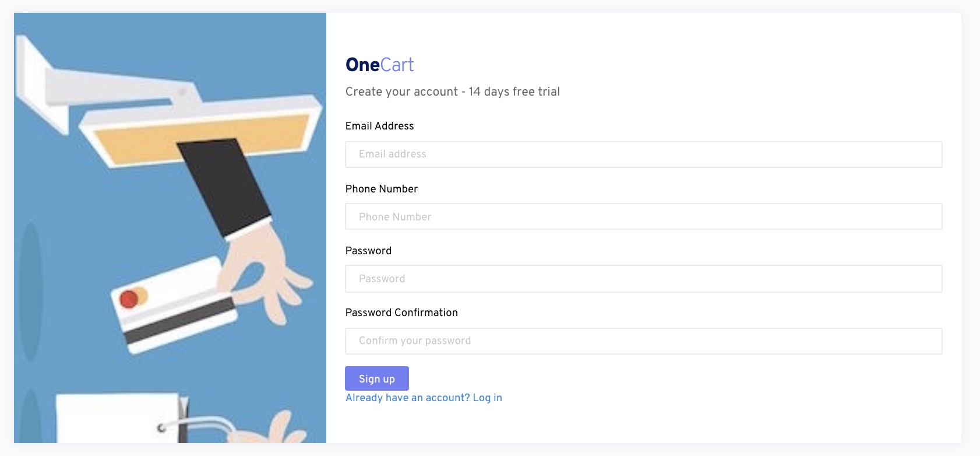Click the shopping bag at illustration bottom
980x456 pixels.
point(117,417)
